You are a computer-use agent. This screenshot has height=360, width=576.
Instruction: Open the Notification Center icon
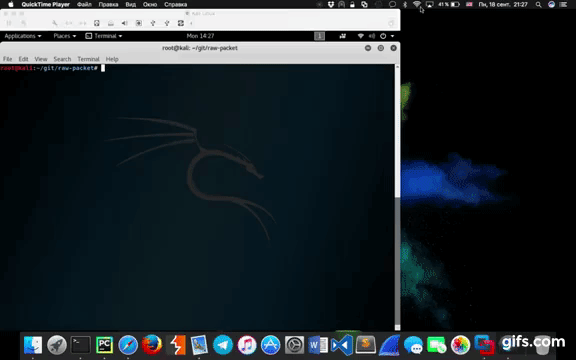coord(563,4)
